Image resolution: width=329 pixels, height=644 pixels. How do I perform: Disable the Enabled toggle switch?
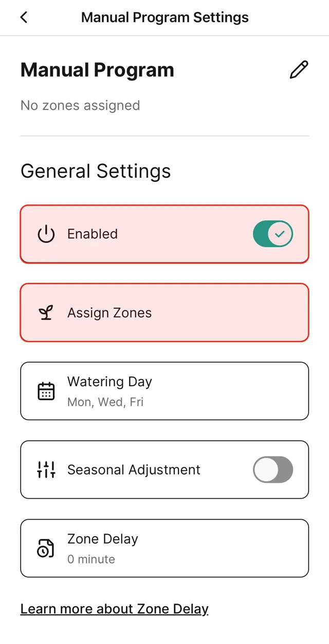tap(272, 234)
